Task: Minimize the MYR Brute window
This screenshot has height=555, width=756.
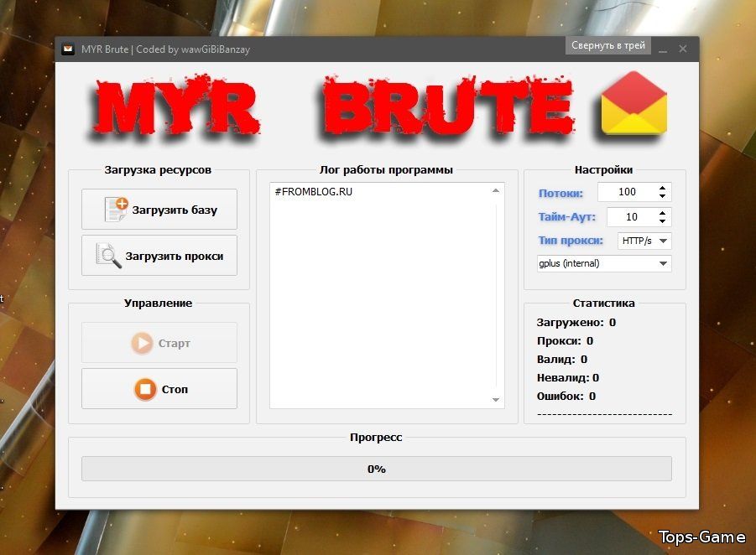Action: [663, 49]
